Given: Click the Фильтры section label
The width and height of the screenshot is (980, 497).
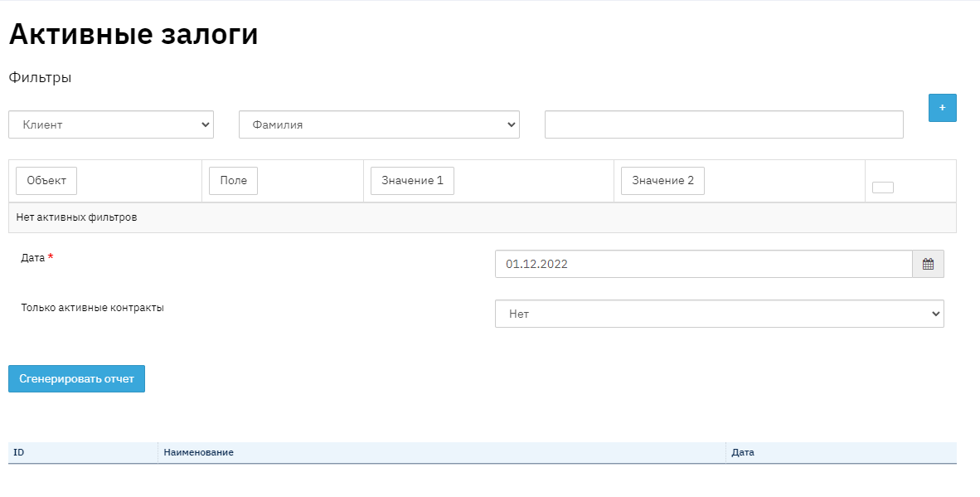Looking at the screenshot, I should coord(40,78).
